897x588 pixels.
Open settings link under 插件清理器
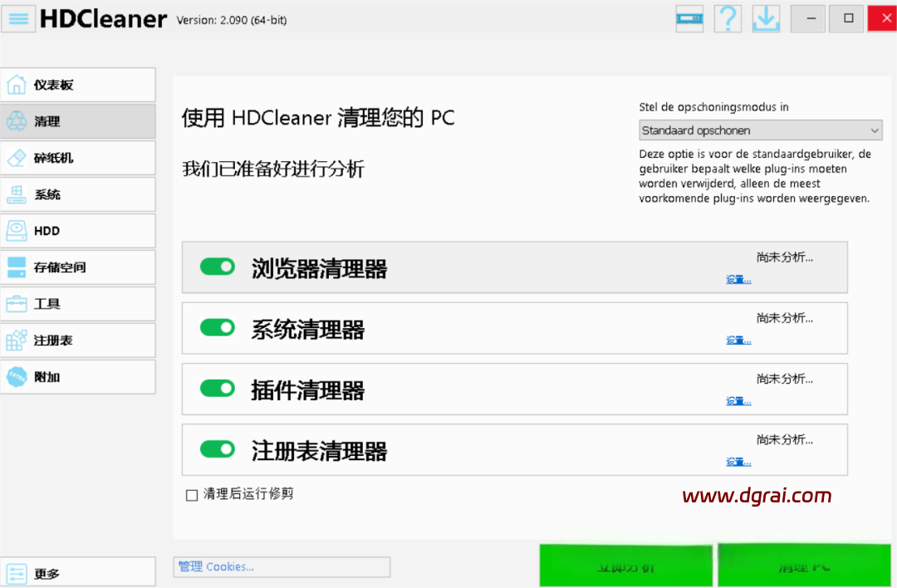pyautogui.click(x=738, y=401)
